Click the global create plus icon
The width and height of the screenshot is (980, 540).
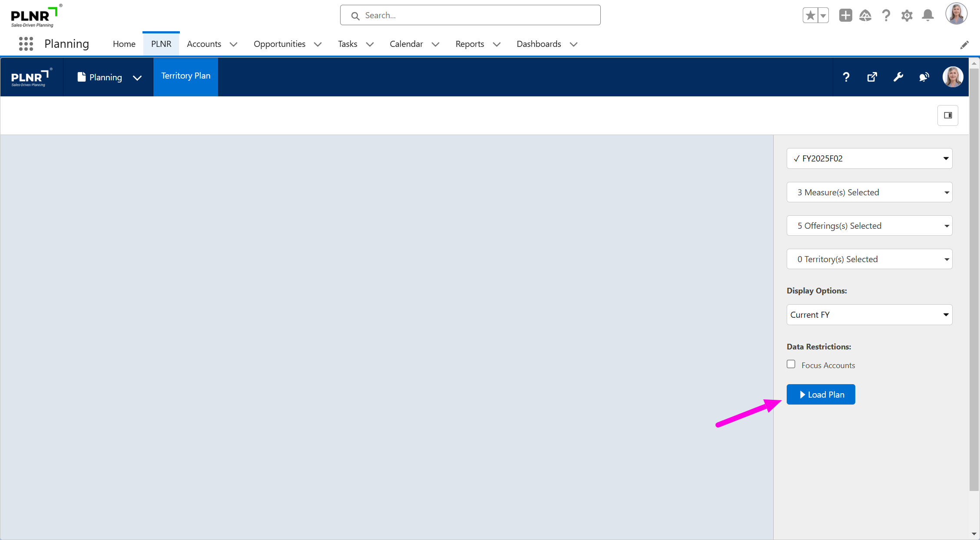(x=845, y=16)
